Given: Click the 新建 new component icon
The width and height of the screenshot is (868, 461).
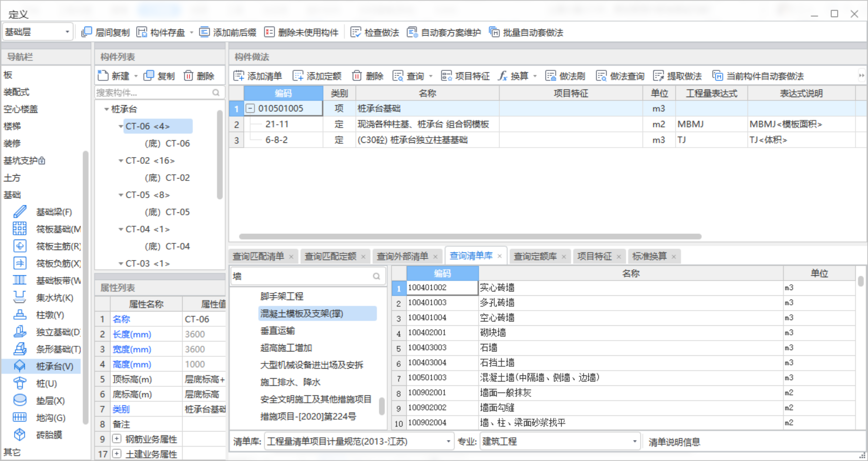Looking at the screenshot, I should (103, 75).
